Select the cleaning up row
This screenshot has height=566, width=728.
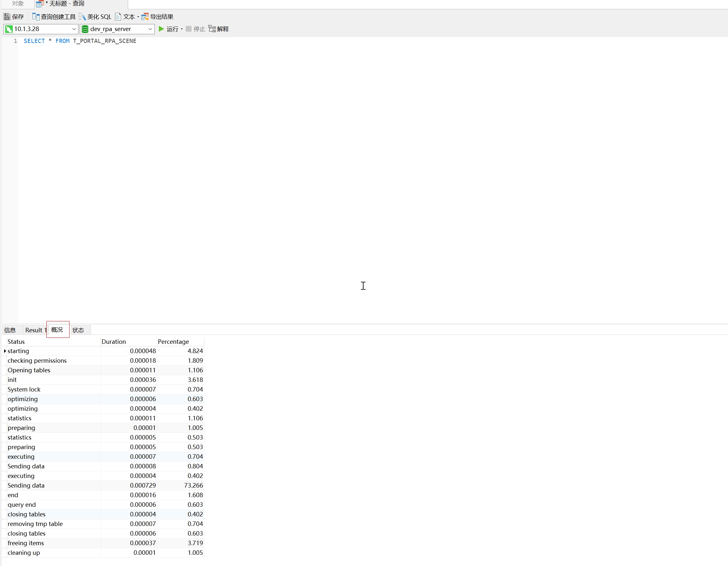point(103,553)
